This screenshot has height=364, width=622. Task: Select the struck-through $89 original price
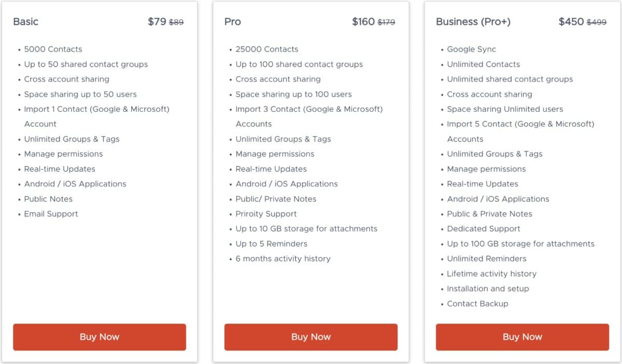(176, 22)
